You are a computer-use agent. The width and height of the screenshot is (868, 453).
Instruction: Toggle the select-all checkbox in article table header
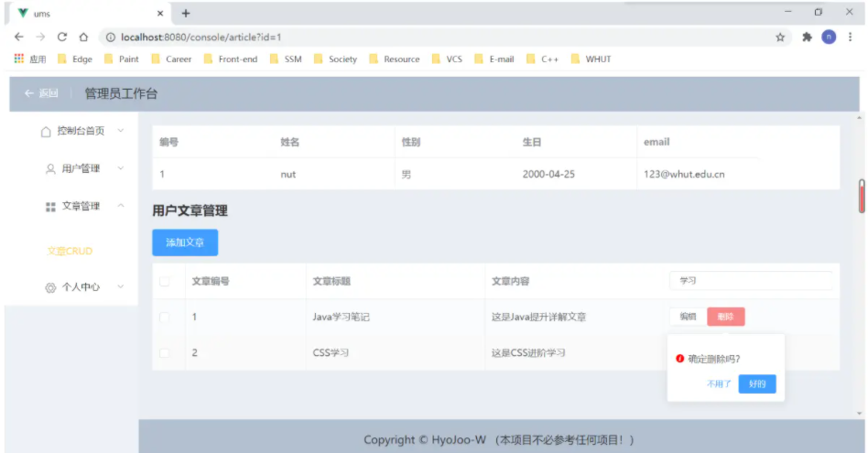coord(165,282)
